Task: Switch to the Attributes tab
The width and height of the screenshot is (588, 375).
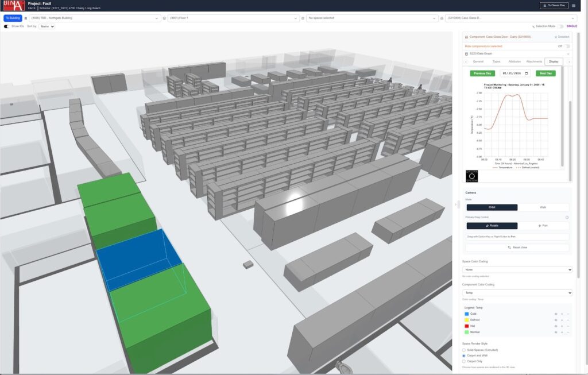Action: [514, 61]
